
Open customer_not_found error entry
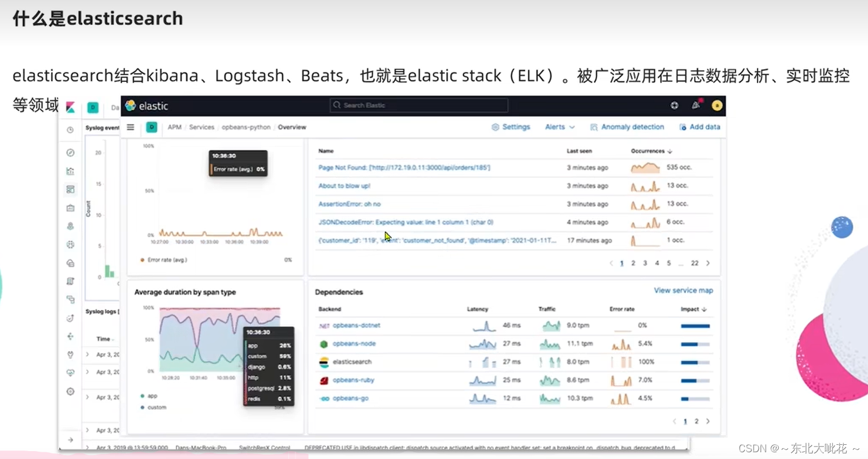437,240
